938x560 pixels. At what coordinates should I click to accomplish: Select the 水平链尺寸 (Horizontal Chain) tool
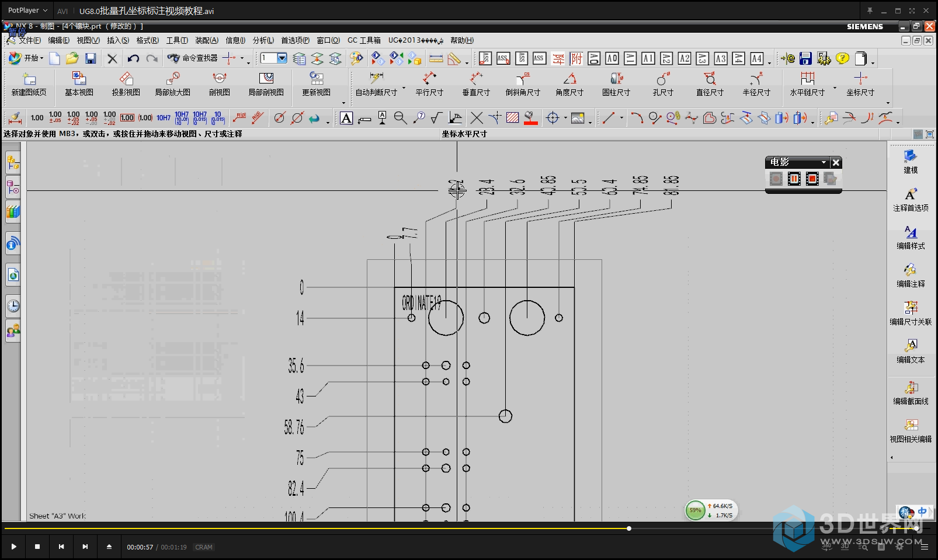pos(807,84)
